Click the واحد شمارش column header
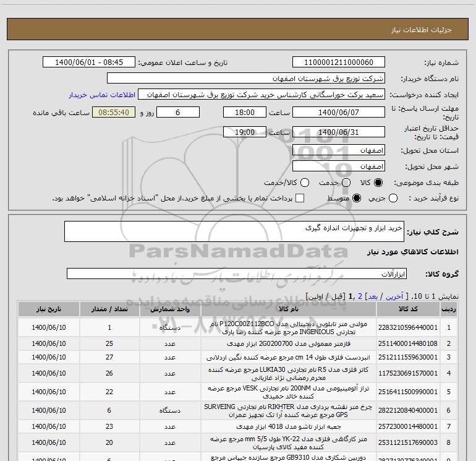The height and width of the screenshot is (461, 476). [x=170, y=309]
